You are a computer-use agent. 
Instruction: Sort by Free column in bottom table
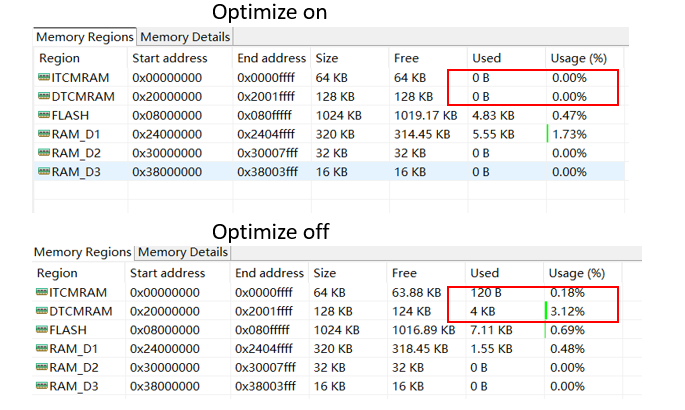(x=405, y=273)
